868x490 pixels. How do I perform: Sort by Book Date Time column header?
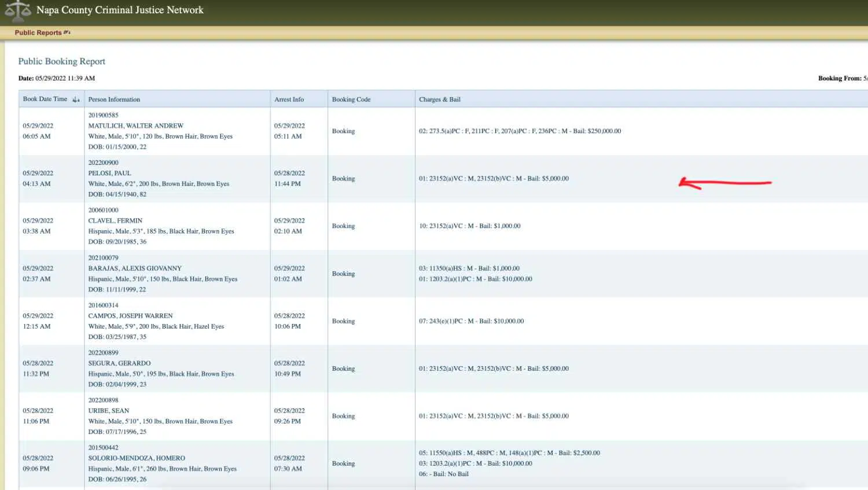point(45,99)
